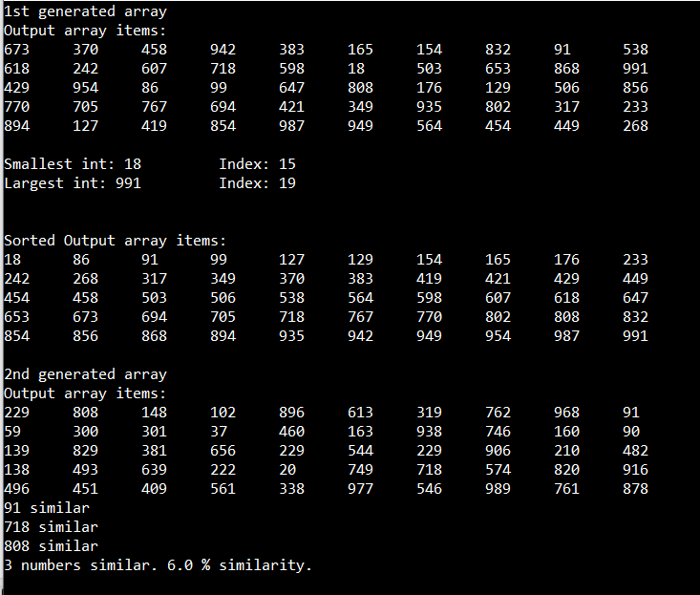Click 942 in the first unsorted array

point(223,50)
